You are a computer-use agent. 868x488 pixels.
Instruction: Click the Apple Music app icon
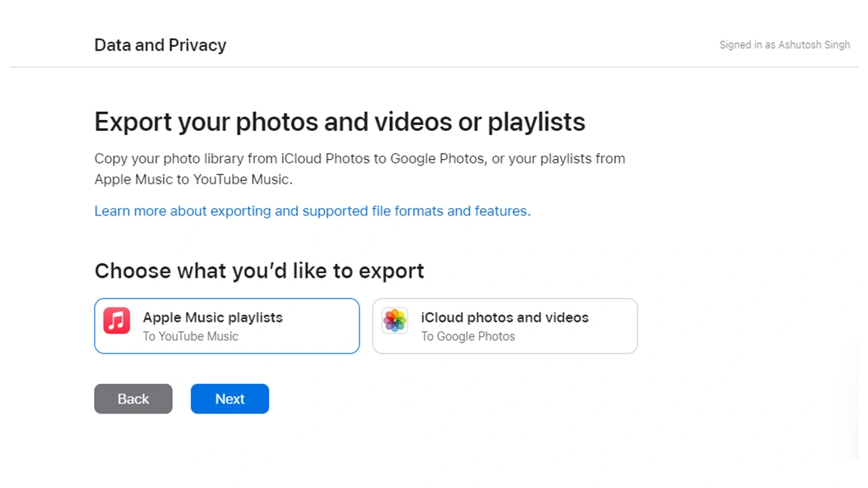coord(116,320)
